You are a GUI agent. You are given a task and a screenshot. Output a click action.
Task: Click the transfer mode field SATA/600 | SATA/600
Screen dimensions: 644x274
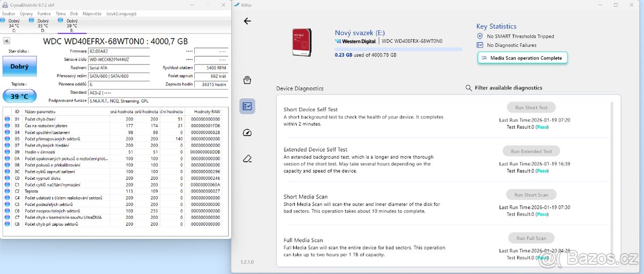pos(119,76)
